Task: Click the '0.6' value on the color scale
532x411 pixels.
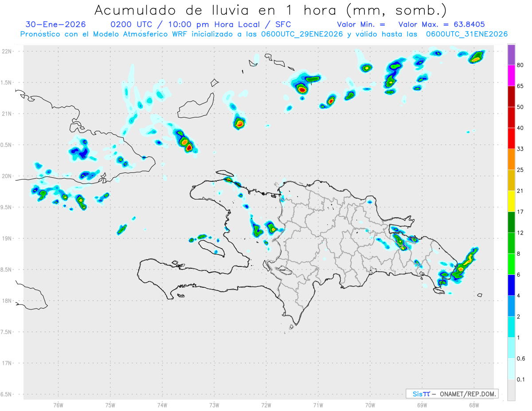Action: tap(521, 359)
